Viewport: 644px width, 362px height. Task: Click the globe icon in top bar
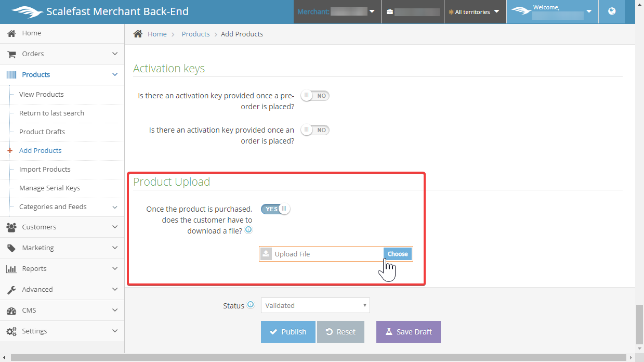click(612, 11)
